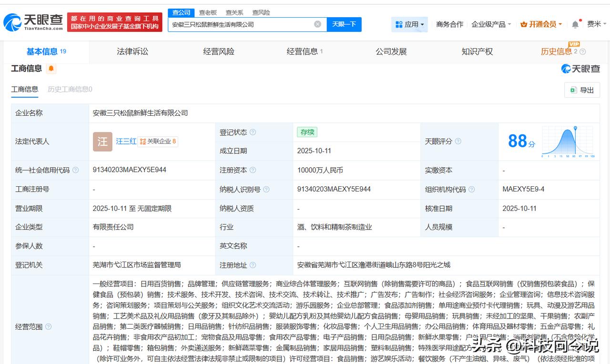The height and width of the screenshot is (364, 610).
Task: Open the notification bell in top bar
Action: (x=575, y=24)
